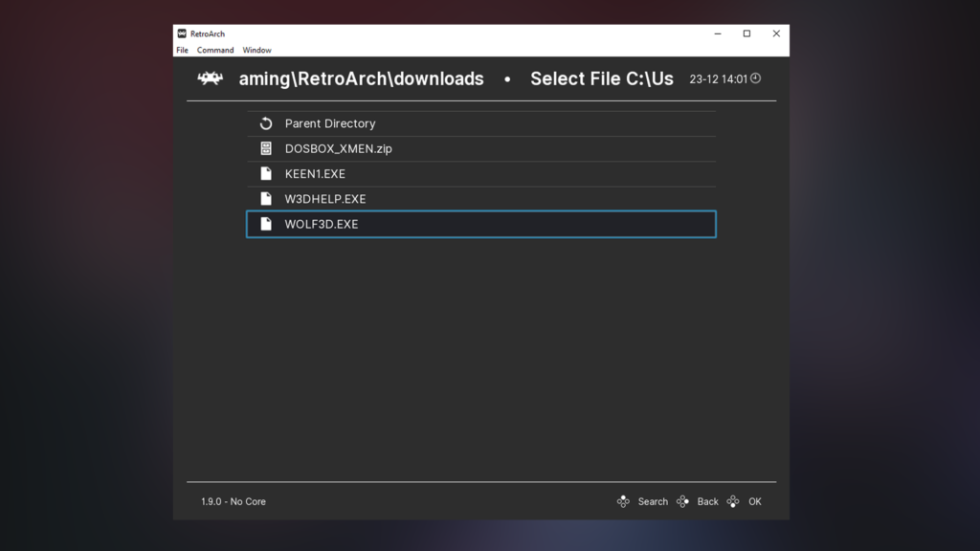Click the gamepad icon beside OK
The height and width of the screenshot is (551, 980).
(x=733, y=501)
